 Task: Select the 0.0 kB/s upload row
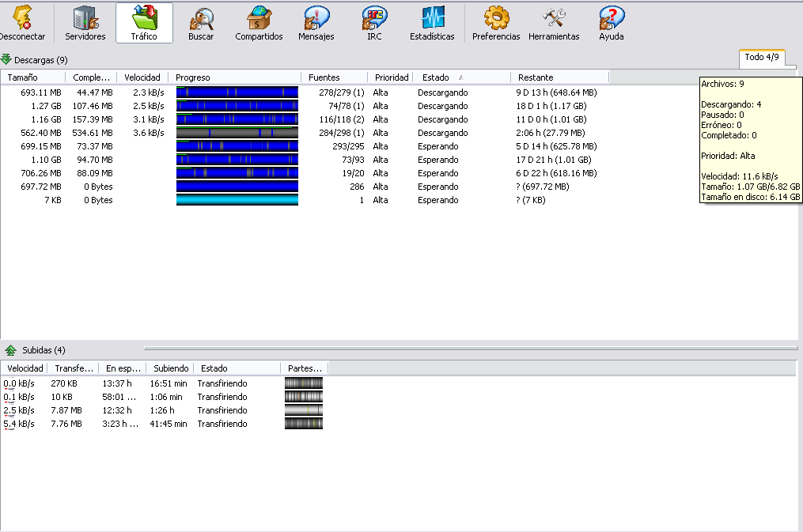click(164, 383)
